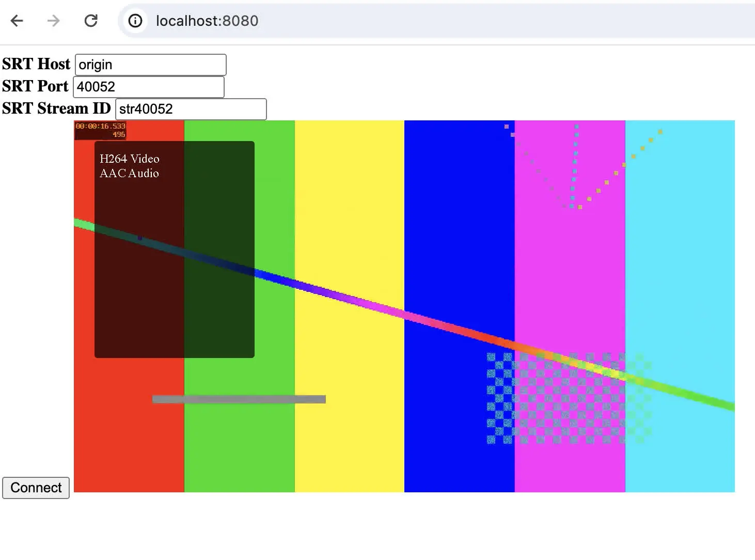
Task: Click the SRT Port label
Action: pyautogui.click(x=35, y=86)
